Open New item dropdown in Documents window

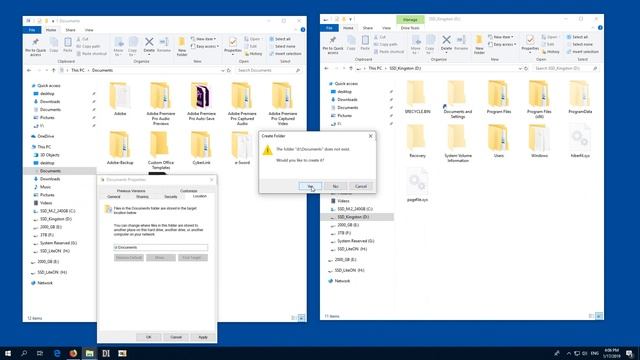tap(204, 39)
